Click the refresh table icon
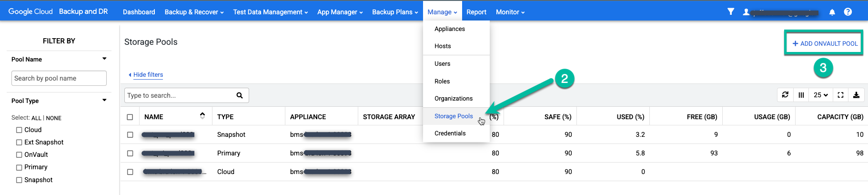This screenshot has height=195, width=868. click(785, 95)
